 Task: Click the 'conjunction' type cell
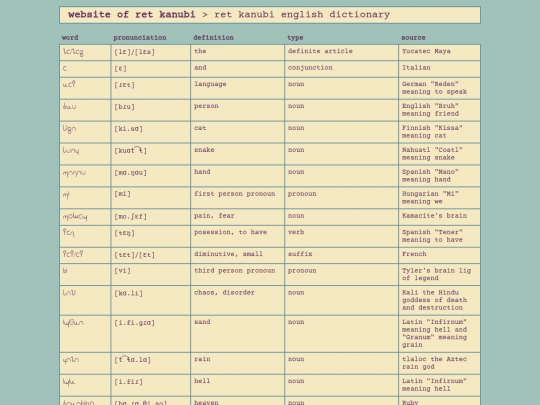click(342, 69)
